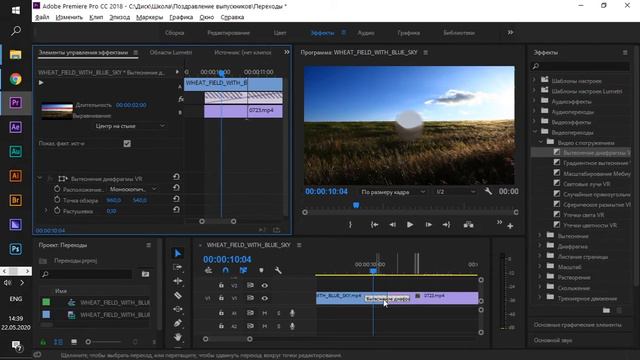640x360 pixels.
Task: Open the zoom level fit dropdown
Action: click(x=393, y=192)
